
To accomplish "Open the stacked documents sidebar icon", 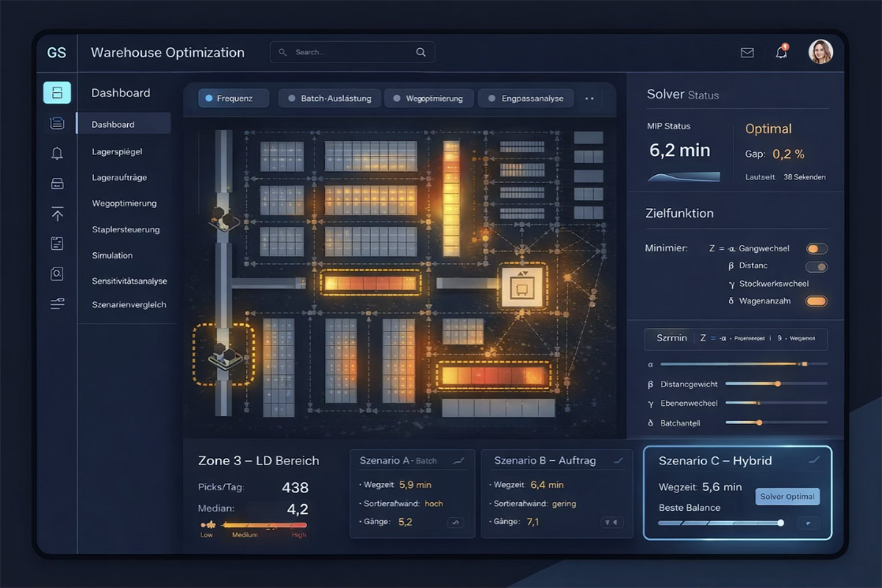I will pos(57,123).
